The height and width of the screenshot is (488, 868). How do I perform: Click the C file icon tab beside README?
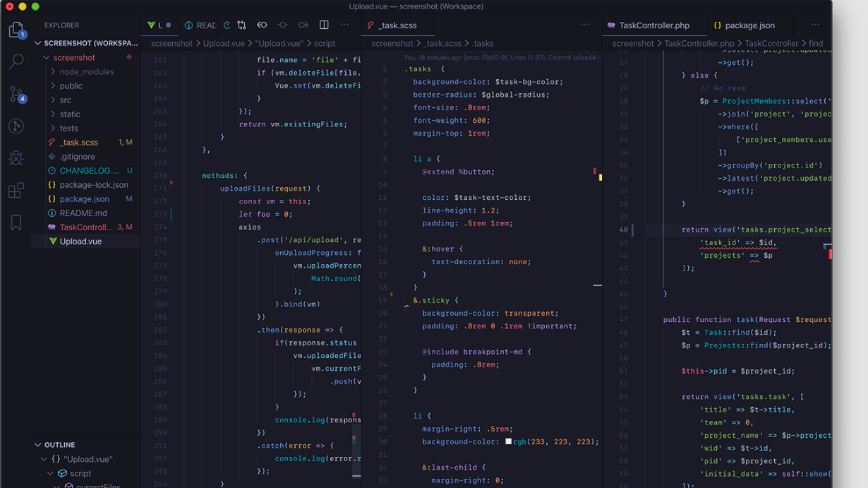click(x=227, y=25)
